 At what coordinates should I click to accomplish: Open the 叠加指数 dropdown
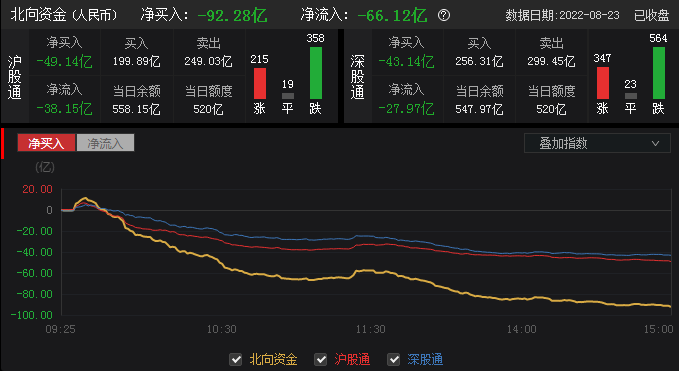click(x=597, y=143)
